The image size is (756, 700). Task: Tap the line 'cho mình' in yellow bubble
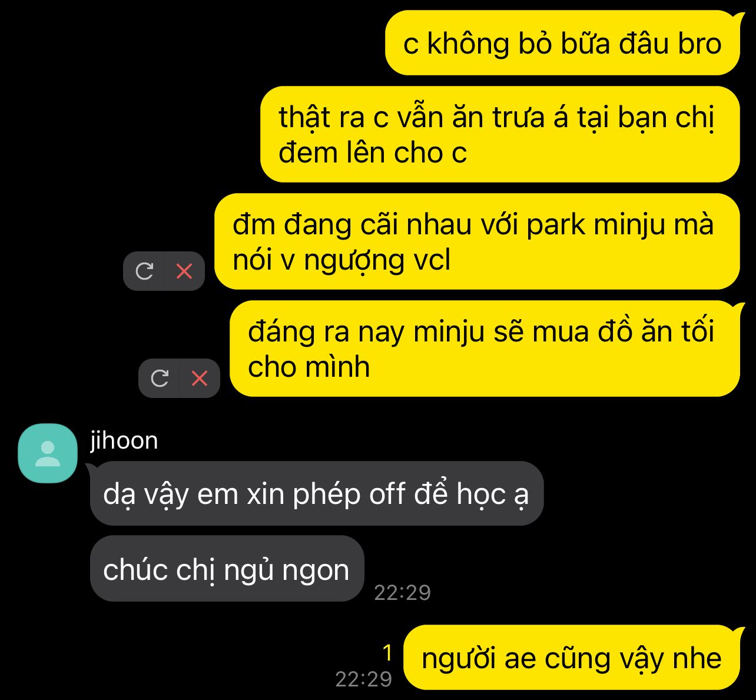click(x=309, y=367)
